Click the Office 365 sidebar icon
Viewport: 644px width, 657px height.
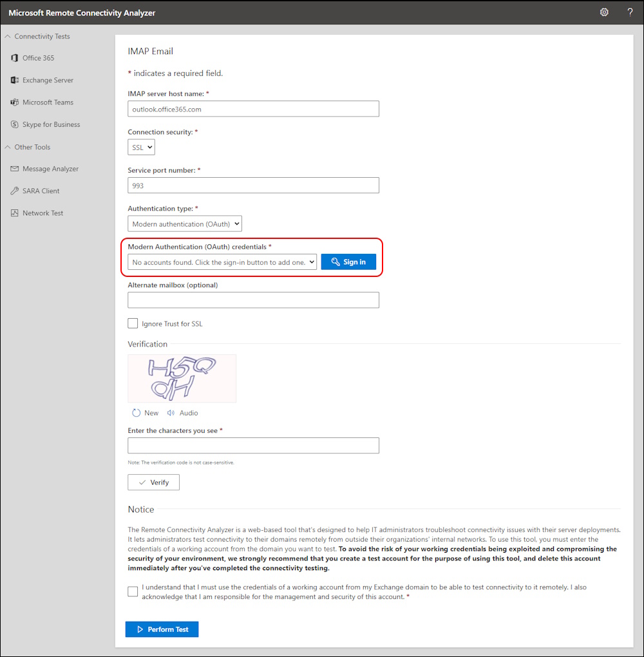point(15,58)
